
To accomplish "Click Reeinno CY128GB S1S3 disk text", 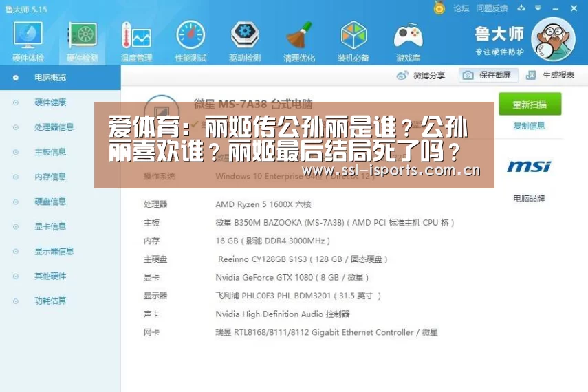I will pyautogui.click(x=303, y=259).
